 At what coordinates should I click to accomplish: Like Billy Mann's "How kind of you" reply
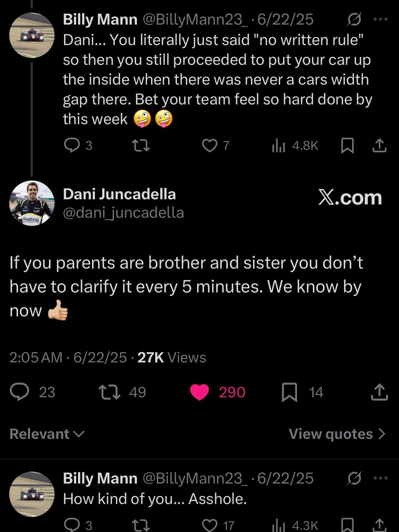209,525
